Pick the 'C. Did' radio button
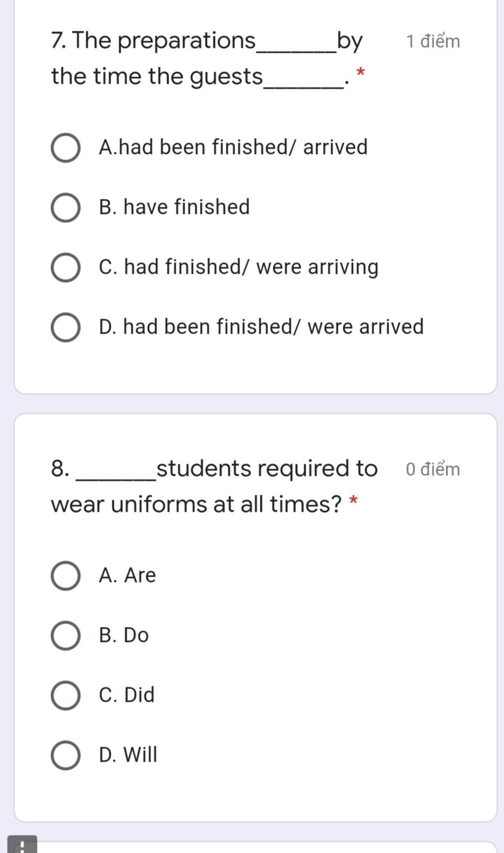Screen dimensions: 504x853 pos(65,695)
